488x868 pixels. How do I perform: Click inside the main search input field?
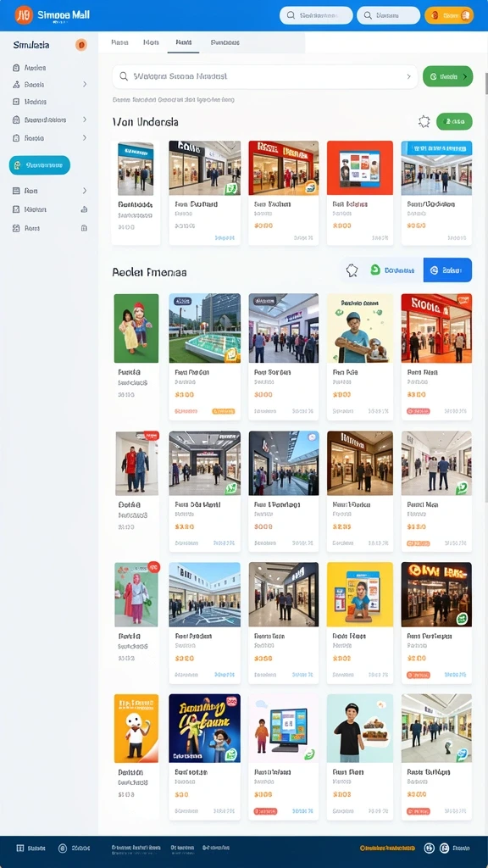[264, 77]
